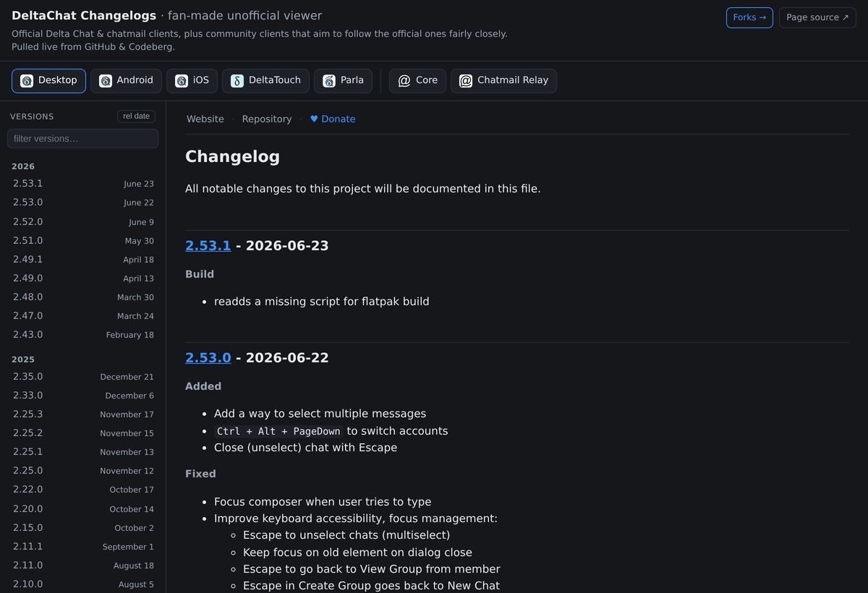
Task: Select version 2.43.0 from February 18
Action: (x=82, y=335)
